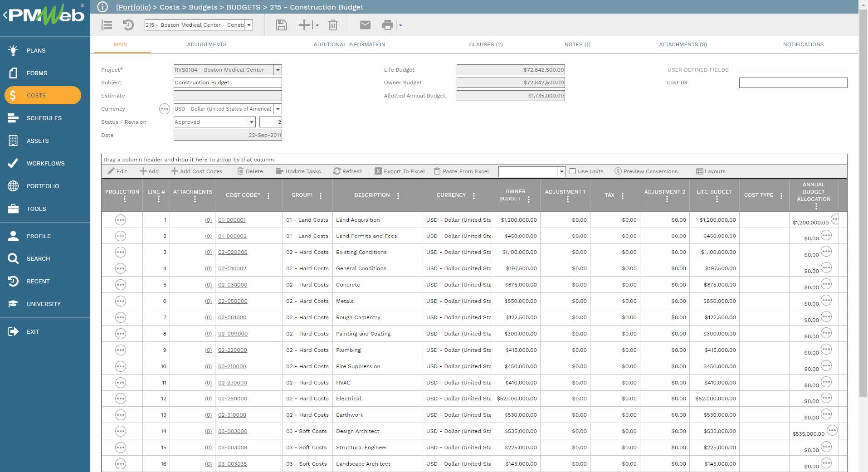Screen dimensions: 868x472
Task: Open Preview Conversions
Action: pos(646,171)
